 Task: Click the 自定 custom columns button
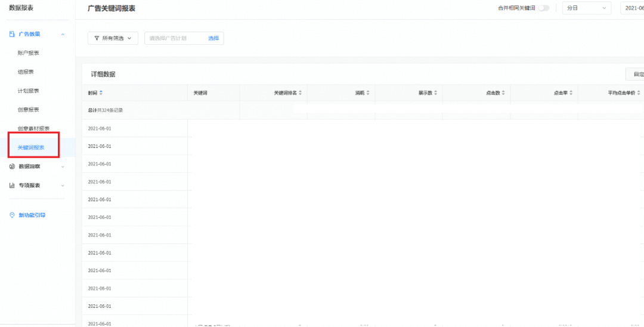pyautogui.click(x=634, y=74)
